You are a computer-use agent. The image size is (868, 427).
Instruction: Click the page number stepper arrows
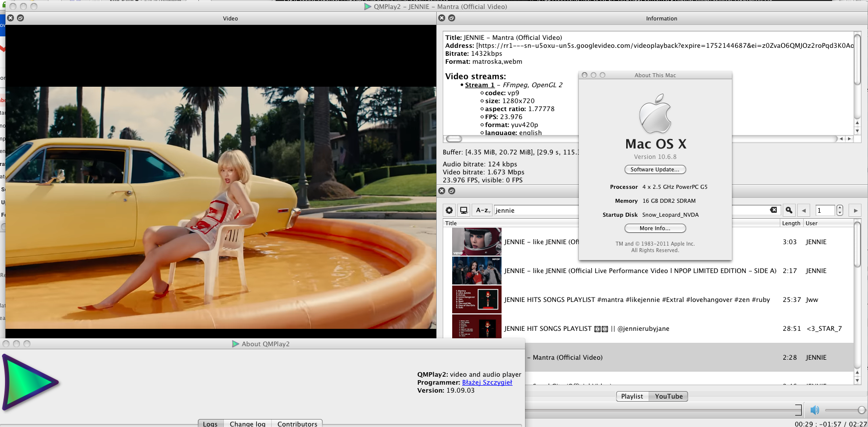[840, 210]
